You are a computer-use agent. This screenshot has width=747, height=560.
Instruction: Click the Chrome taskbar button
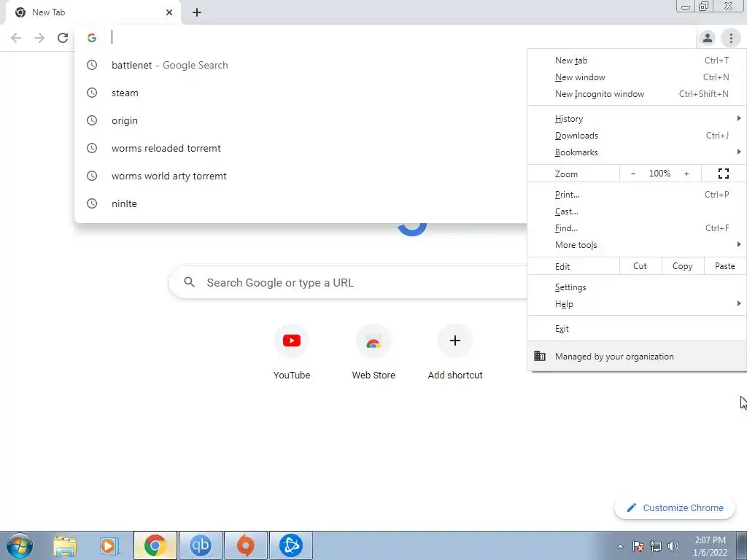coord(155,545)
